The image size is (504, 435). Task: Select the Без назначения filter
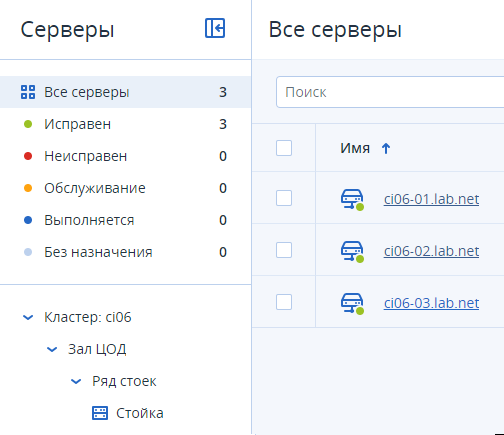(125, 252)
